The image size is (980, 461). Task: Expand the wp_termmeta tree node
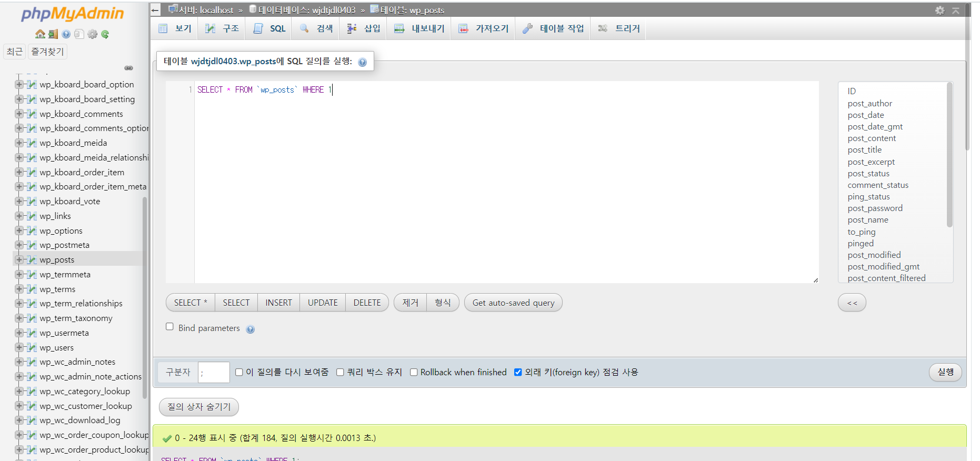pos(19,274)
